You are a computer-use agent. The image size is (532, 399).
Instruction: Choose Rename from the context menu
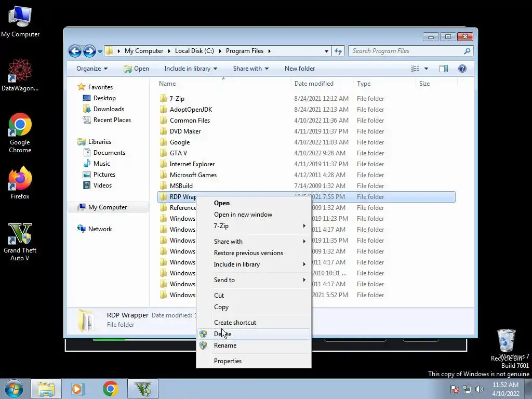pyautogui.click(x=254, y=345)
